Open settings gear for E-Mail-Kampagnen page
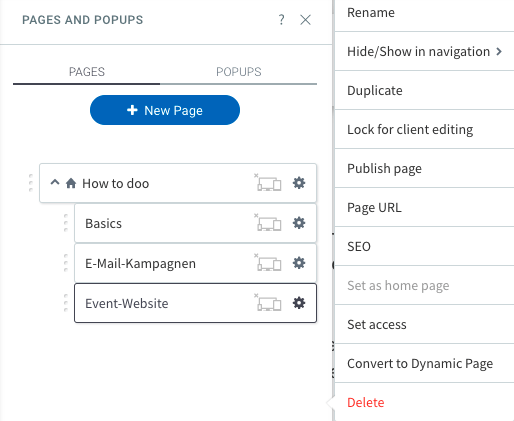Viewport: 514px width, 421px height. (x=299, y=263)
